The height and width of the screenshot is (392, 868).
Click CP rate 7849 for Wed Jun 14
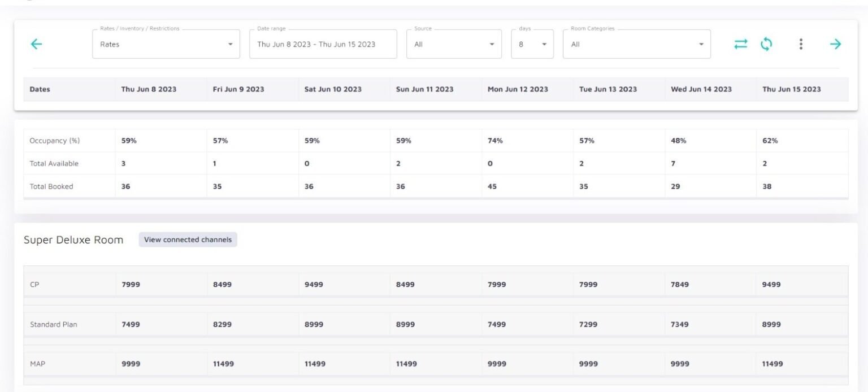coord(680,285)
